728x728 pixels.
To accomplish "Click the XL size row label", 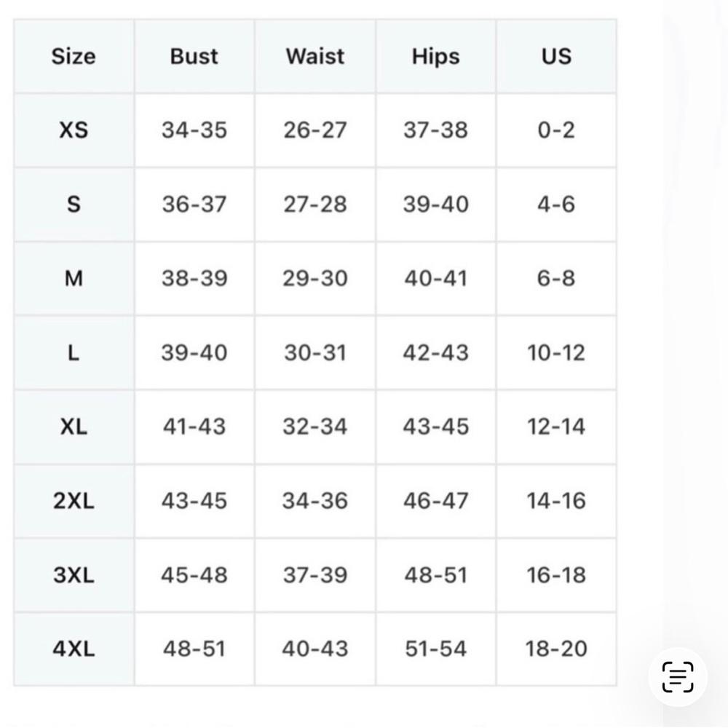I will (74, 427).
